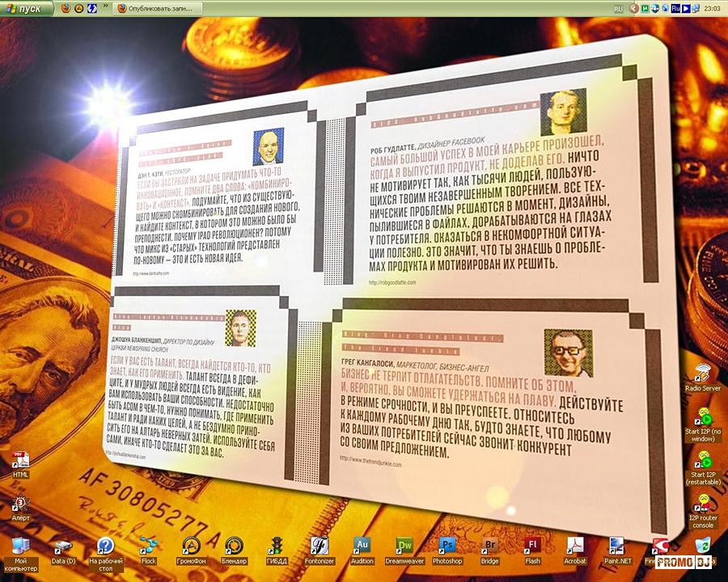Select the 'Start I2P (no window)' shortcut
728x582 pixels.
[703, 424]
